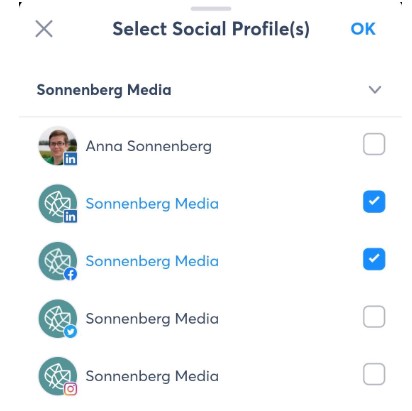Click the Facebook badge on Sonnenberg Media logo
Viewport: 412px width, 411px height.
point(70,274)
